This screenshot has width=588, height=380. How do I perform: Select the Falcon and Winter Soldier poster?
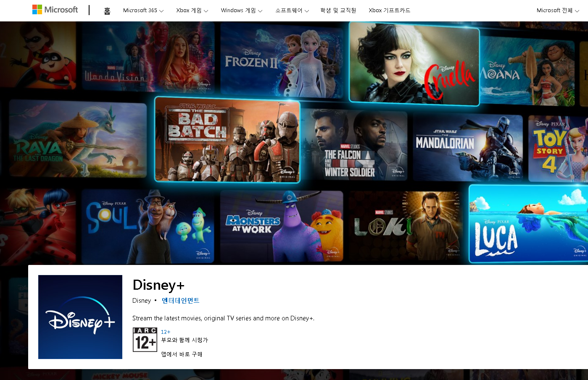354,145
